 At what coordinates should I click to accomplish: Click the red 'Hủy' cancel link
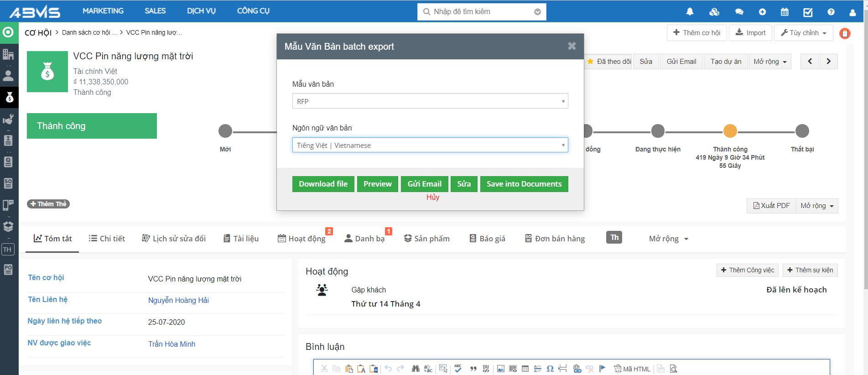click(x=432, y=197)
